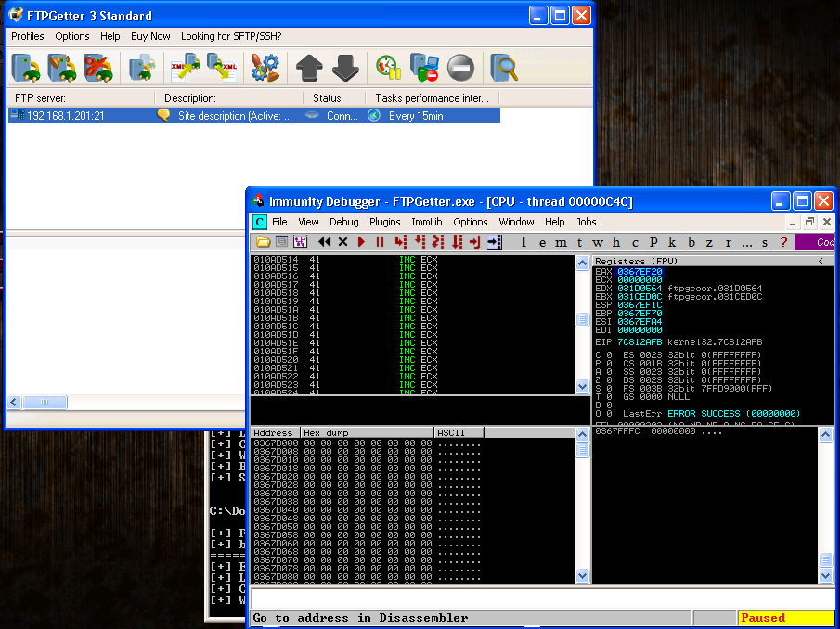
Task: Click the disassembly pane scroll up arrow
Action: tap(582, 263)
